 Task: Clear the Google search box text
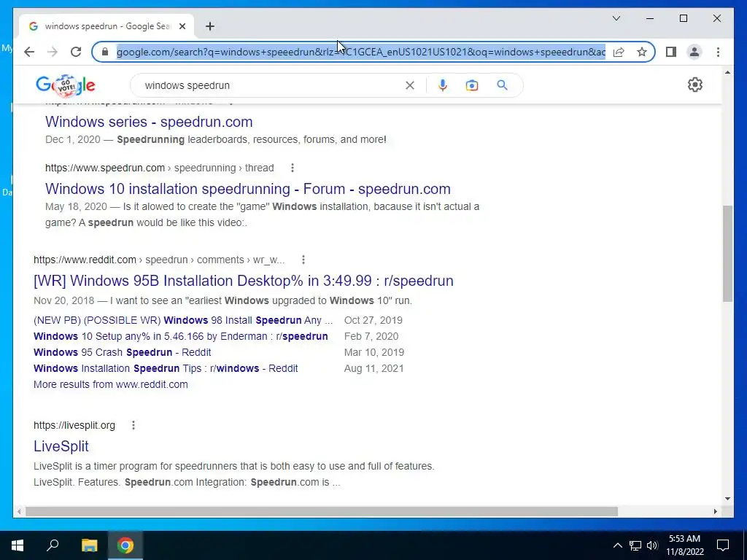click(x=410, y=85)
